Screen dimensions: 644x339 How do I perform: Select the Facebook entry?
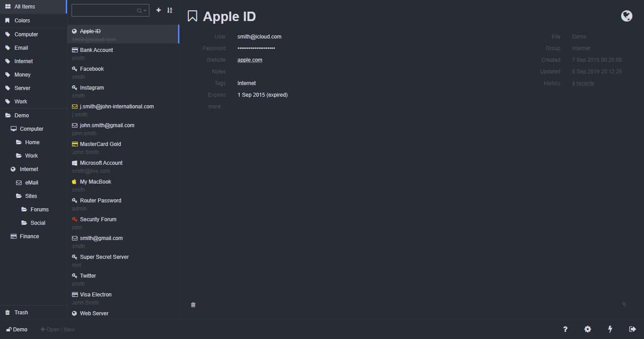pyautogui.click(x=123, y=72)
